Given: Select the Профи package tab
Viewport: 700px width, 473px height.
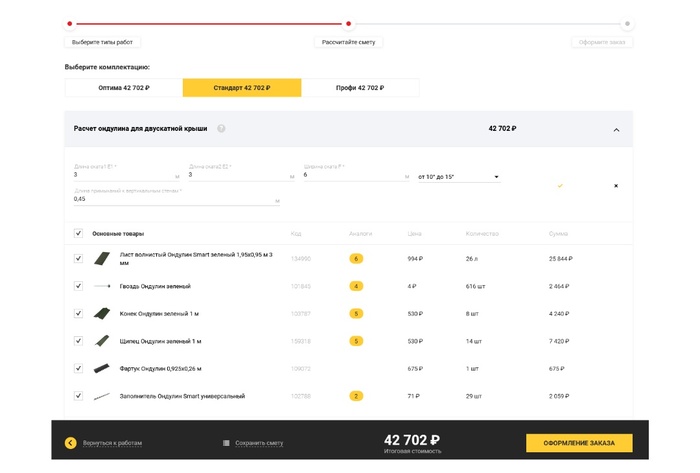Looking at the screenshot, I should (360, 88).
